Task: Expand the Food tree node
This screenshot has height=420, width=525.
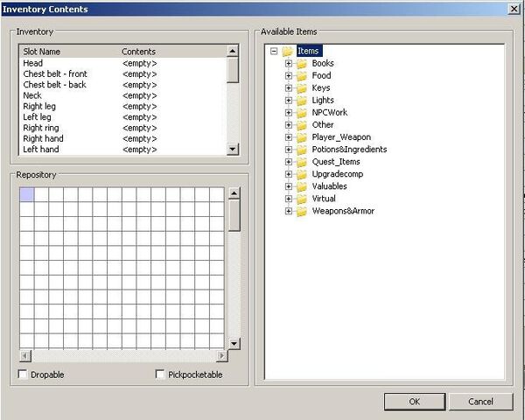Action: pyautogui.click(x=288, y=76)
